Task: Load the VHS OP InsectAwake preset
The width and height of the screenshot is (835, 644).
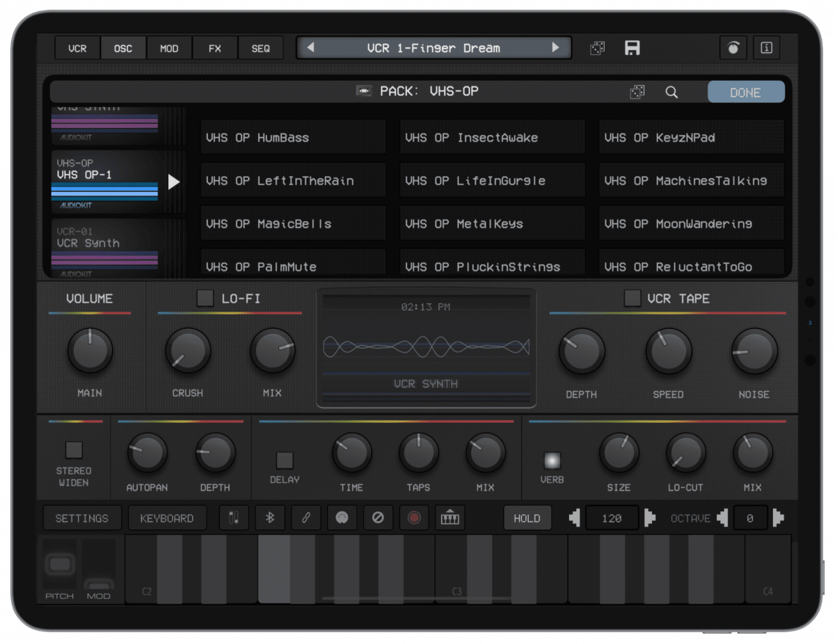Action: point(493,137)
